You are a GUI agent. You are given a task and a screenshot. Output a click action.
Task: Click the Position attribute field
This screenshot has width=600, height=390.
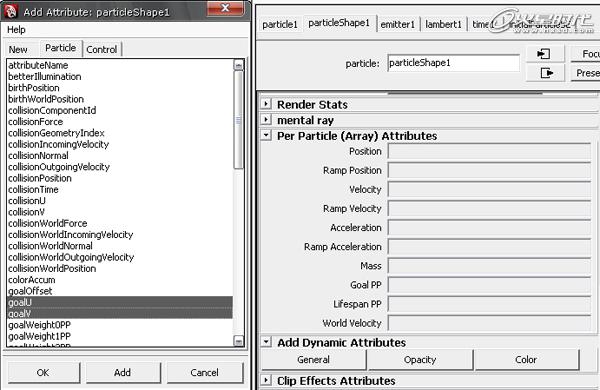click(489, 151)
